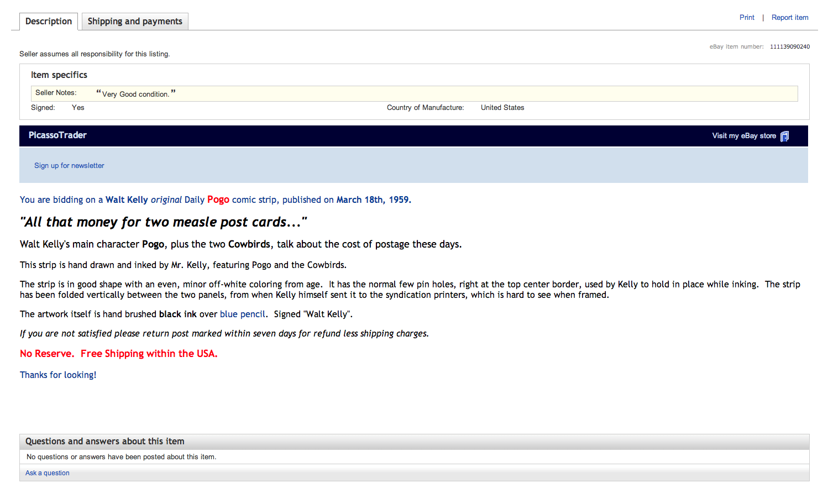Open the Shipping and payments tab
Viewport: 828px width, 504px height.
(x=135, y=22)
